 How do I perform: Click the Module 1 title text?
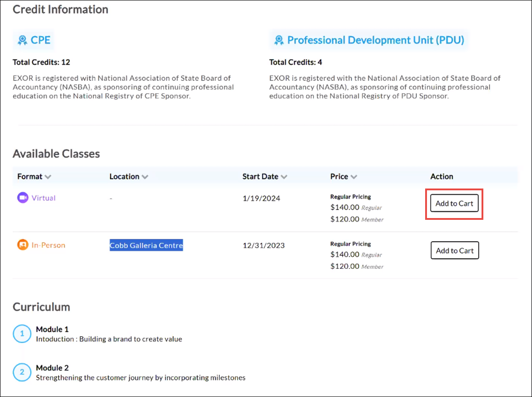click(52, 329)
